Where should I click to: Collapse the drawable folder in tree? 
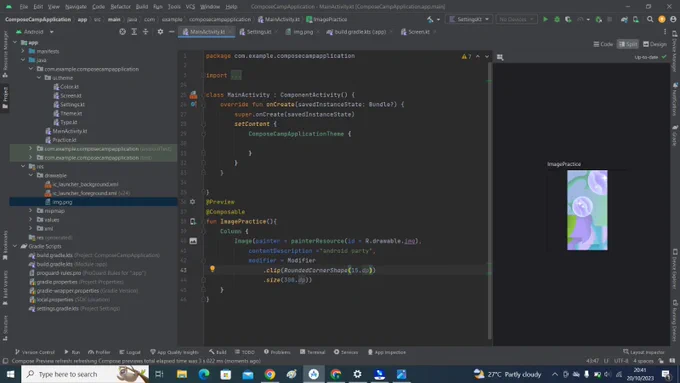pyautogui.click(x=31, y=175)
